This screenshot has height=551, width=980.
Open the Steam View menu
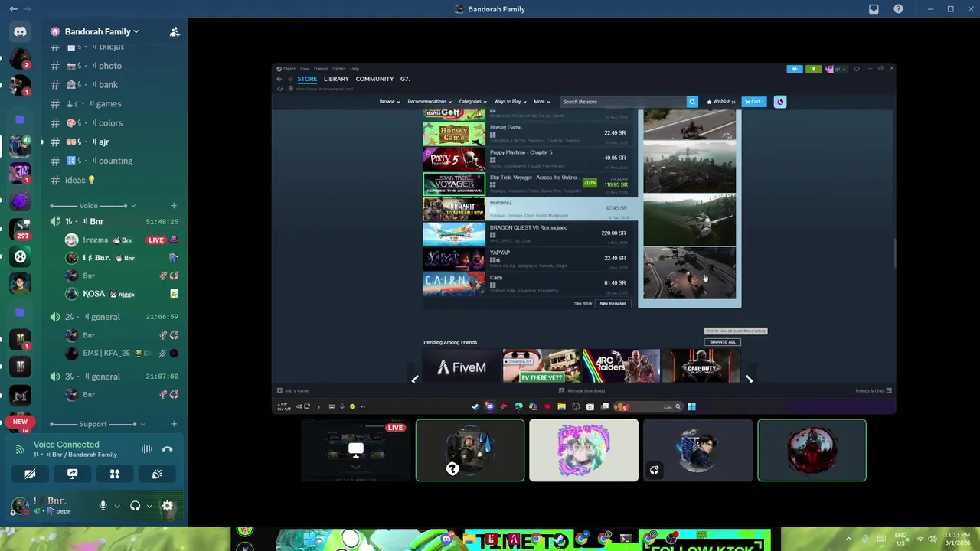point(305,69)
